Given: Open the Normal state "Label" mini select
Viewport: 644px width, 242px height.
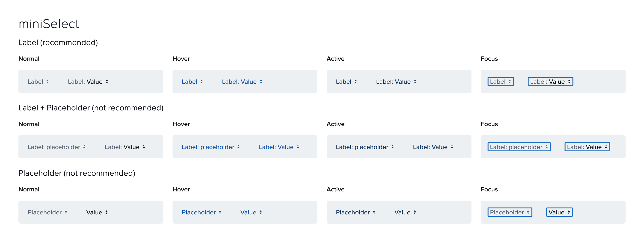Looking at the screenshot, I should point(38,82).
